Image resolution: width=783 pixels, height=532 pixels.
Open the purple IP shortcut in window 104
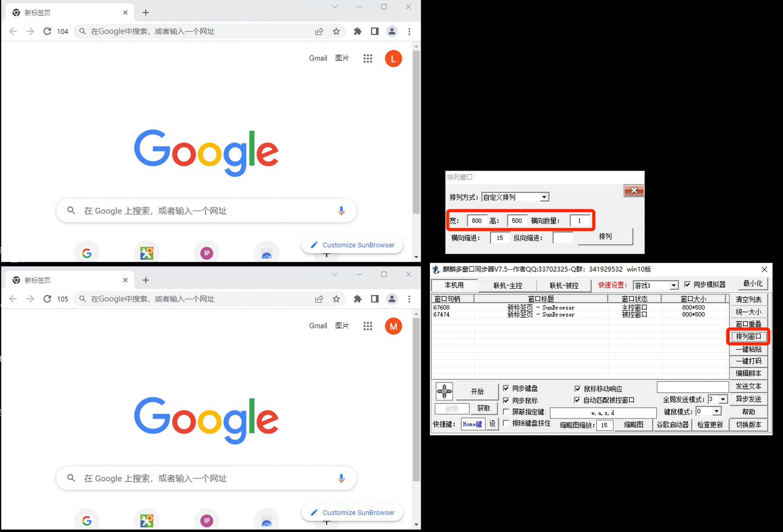[207, 253]
